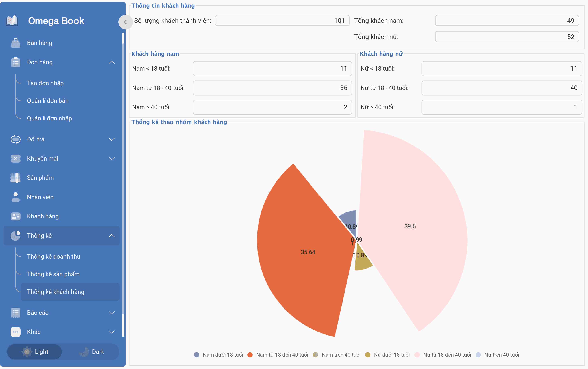Click the Omega Book logo icon
The width and height of the screenshot is (588, 369).
(12, 21)
